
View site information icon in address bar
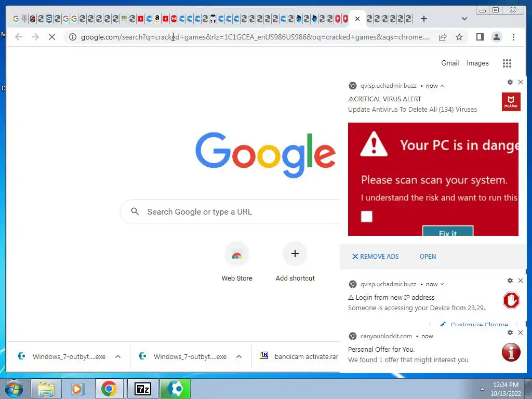click(x=73, y=37)
